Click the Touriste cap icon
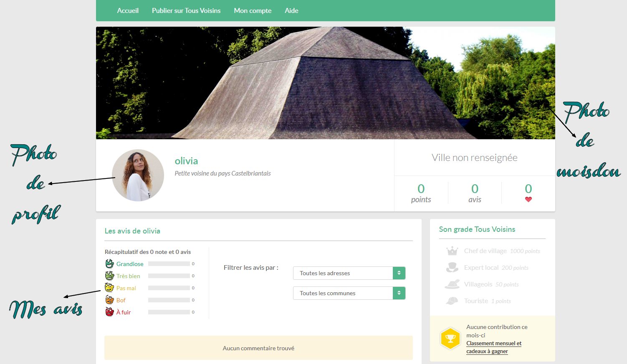Image resolution: width=627 pixels, height=364 pixels. point(452,301)
